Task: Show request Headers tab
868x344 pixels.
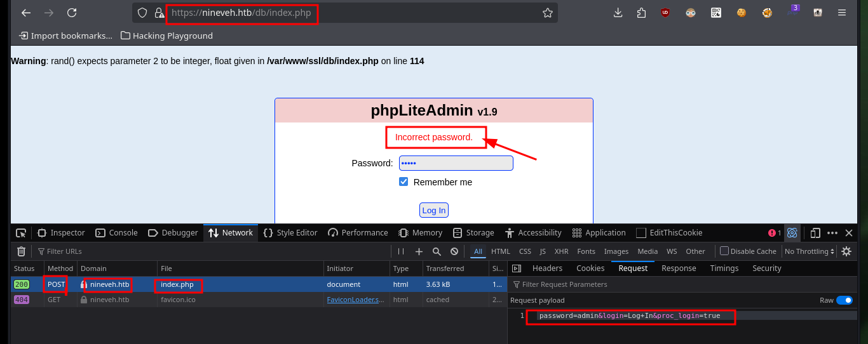Action: point(547,268)
